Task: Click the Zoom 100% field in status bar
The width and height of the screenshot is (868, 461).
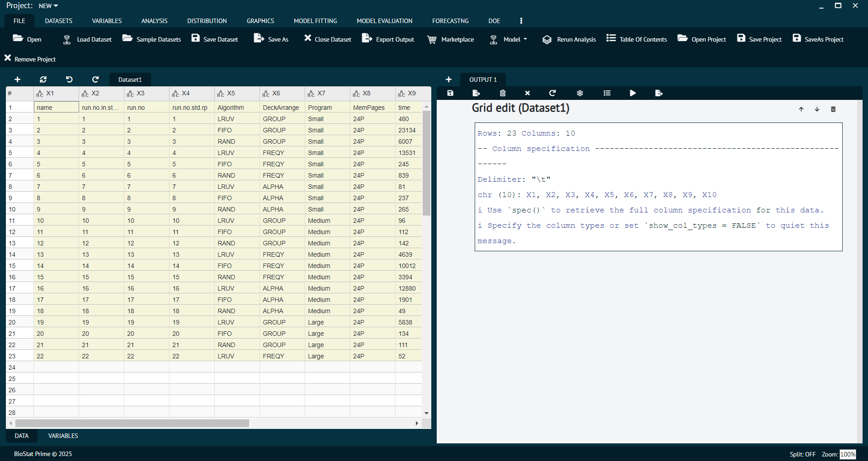Action: (848, 454)
